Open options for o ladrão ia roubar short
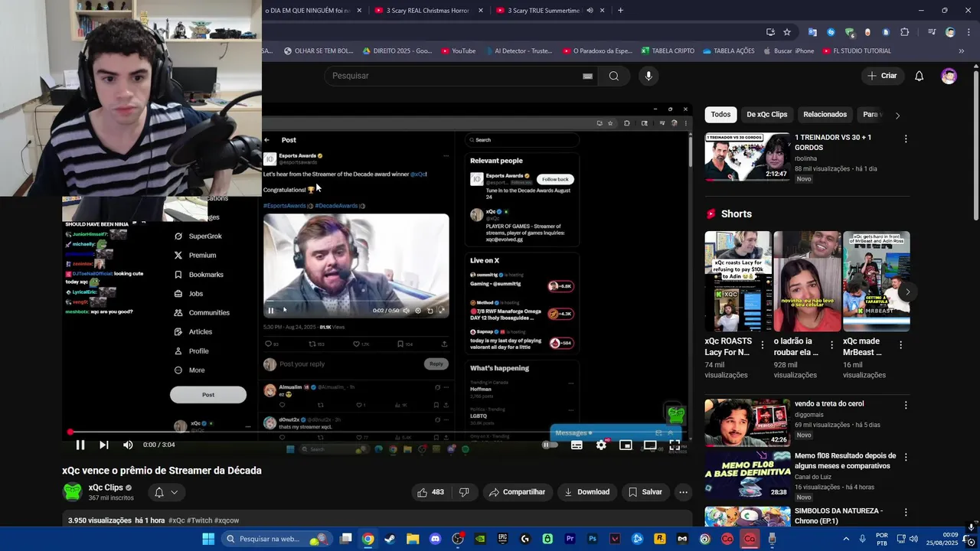980x551 pixels. coord(831,345)
